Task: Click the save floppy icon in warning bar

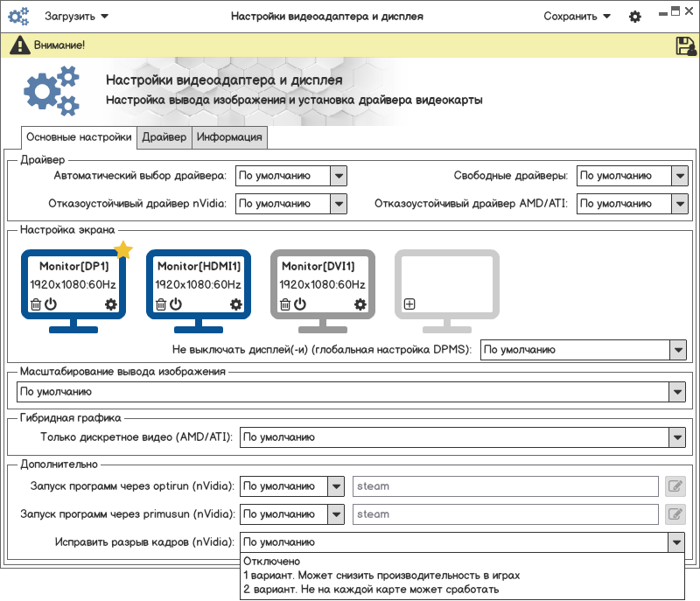Action: click(x=686, y=46)
